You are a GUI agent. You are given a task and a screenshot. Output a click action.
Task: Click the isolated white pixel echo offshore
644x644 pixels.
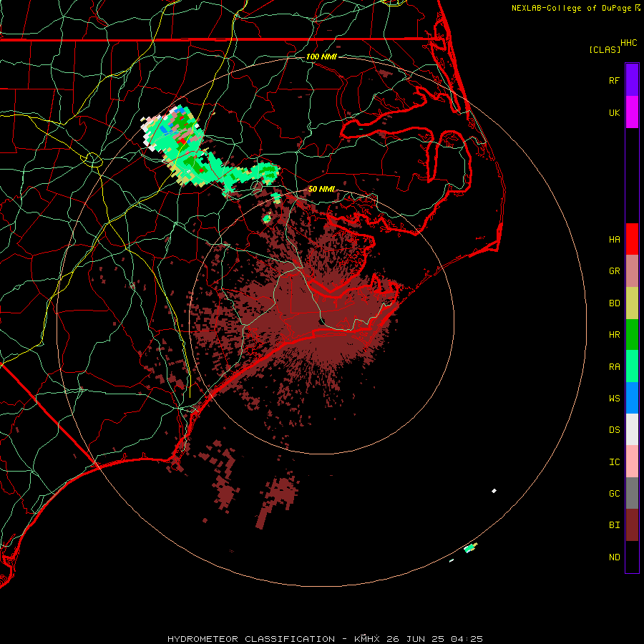[x=494, y=491]
